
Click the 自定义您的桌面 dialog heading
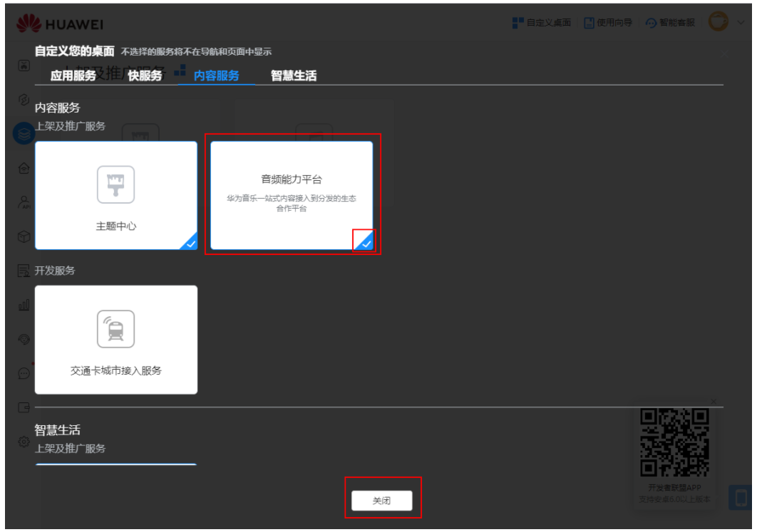(74, 51)
